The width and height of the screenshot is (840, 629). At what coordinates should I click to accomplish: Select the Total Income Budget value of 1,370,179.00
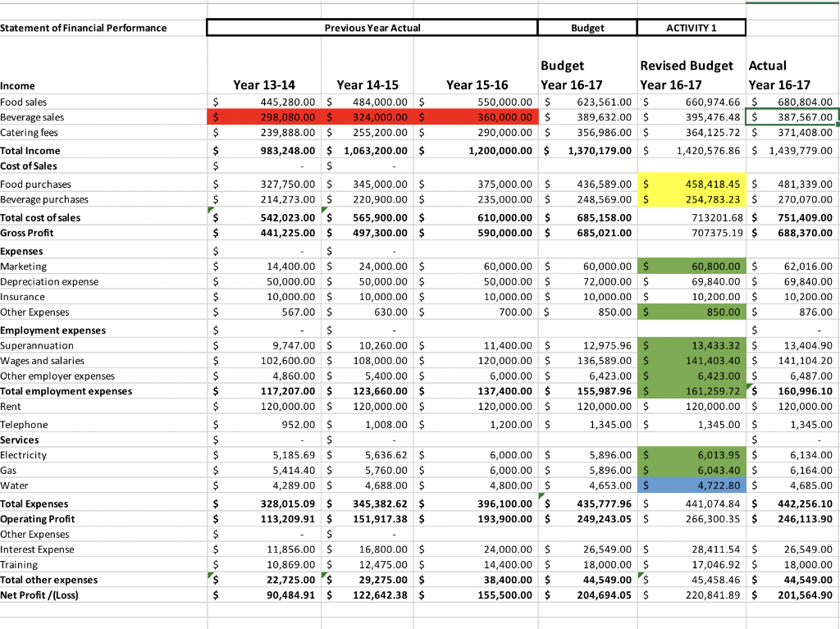[587, 150]
